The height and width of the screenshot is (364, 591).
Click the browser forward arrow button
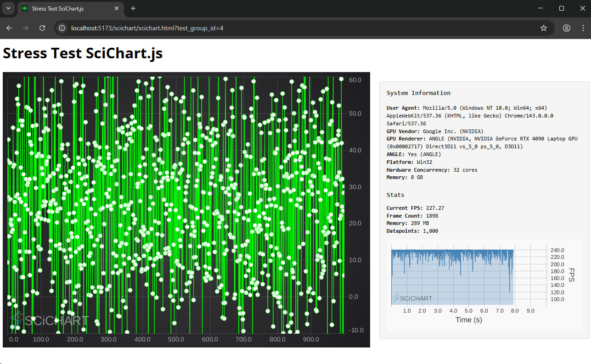pos(26,28)
